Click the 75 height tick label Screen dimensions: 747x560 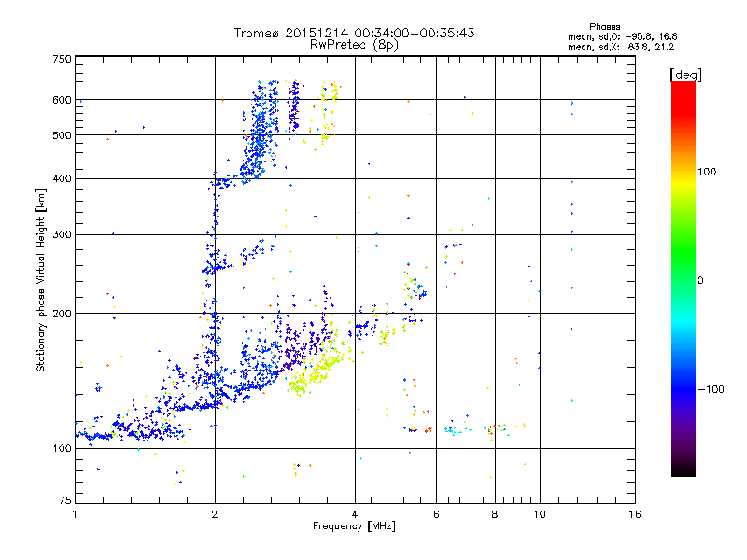(x=65, y=500)
